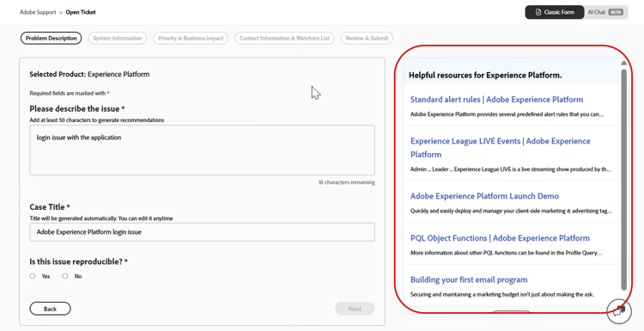The image size is (644, 331).
Task: Click 'Securing and maintaining a marketing budget' description
Action: [x=502, y=294]
